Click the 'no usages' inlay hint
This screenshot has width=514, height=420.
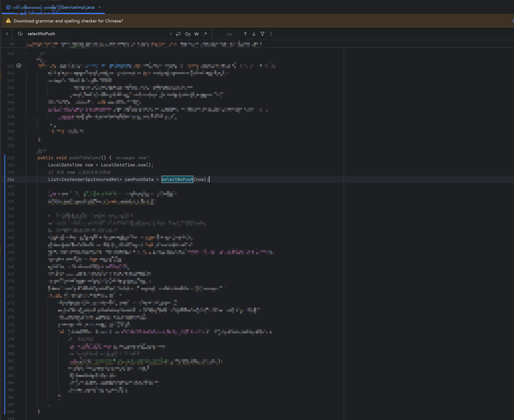pos(125,158)
